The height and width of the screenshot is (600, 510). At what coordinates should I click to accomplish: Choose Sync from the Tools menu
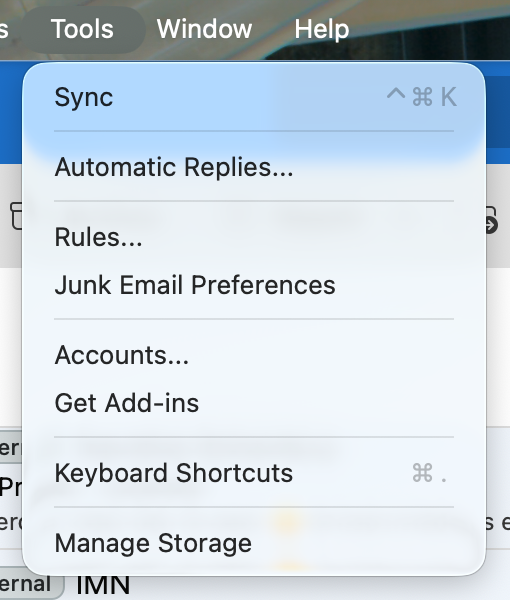pos(254,97)
